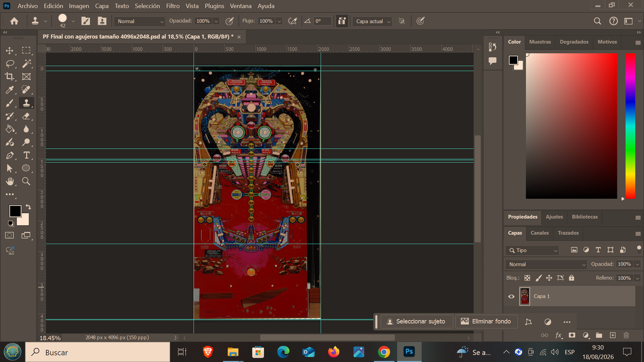Toggle lock transparent pixels
644x362 pixels.
527,278
